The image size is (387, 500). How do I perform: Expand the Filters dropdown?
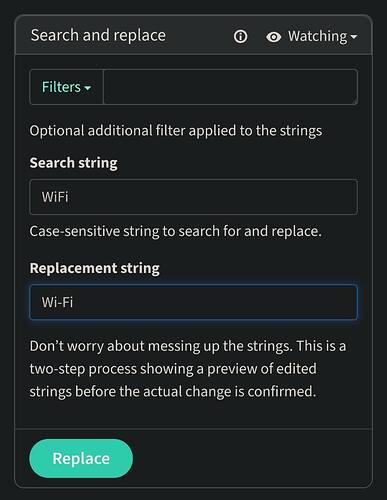66,87
